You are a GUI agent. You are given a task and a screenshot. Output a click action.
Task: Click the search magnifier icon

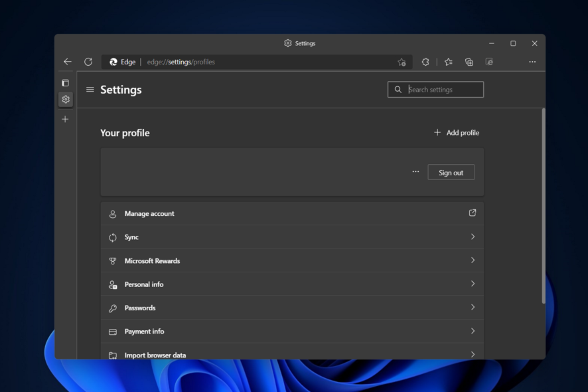398,90
